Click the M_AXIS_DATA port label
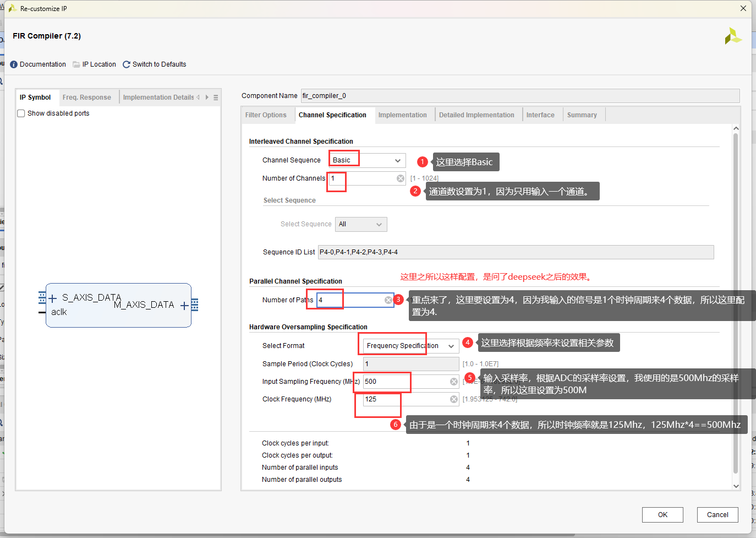Image resolution: width=756 pixels, height=538 pixels. click(x=144, y=305)
